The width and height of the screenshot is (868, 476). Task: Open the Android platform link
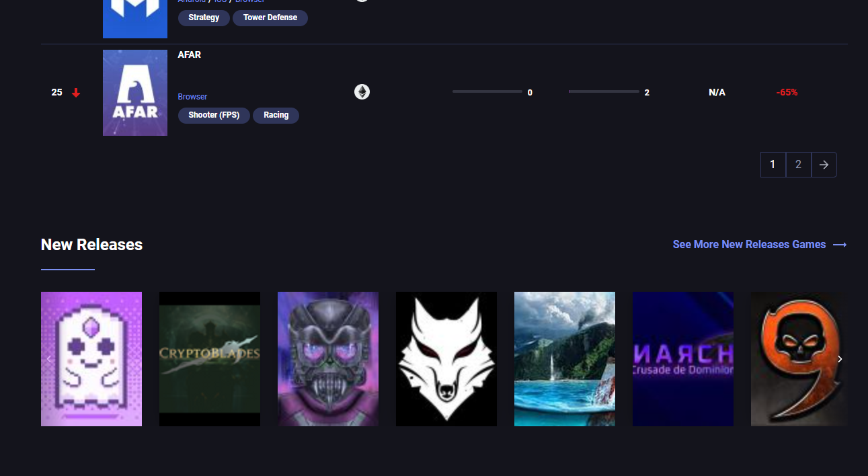192,1
